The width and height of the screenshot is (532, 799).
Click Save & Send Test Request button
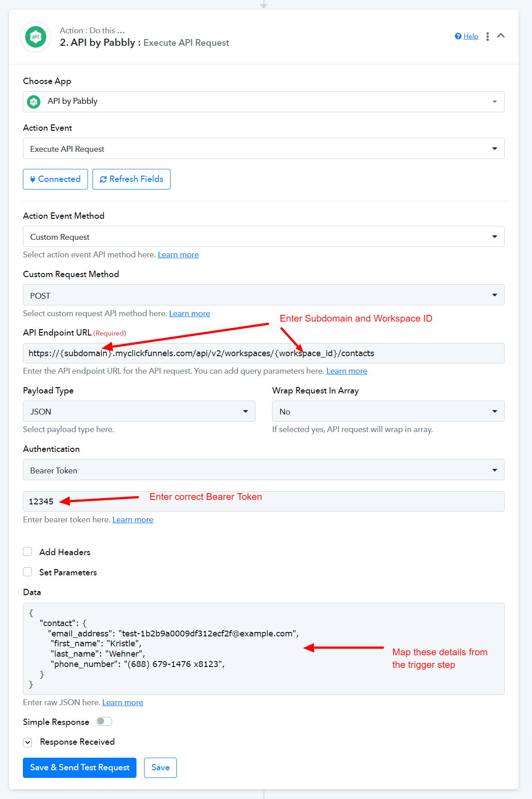coord(79,768)
